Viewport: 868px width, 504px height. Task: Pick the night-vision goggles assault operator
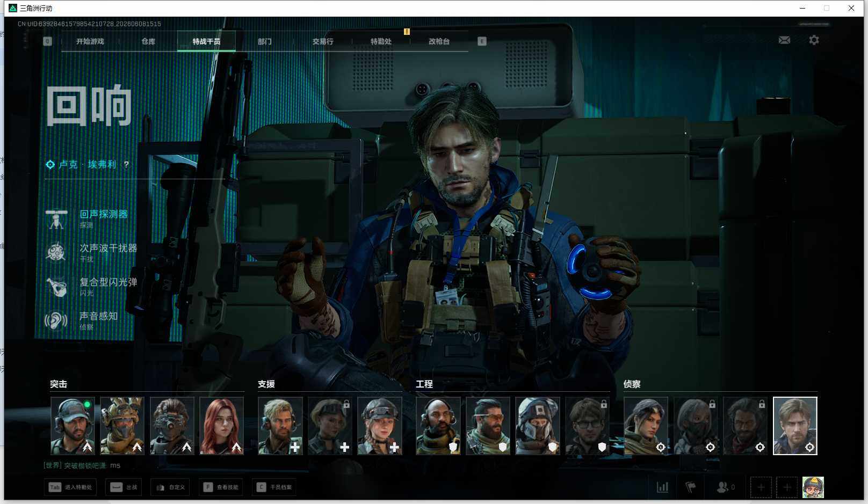(172, 426)
